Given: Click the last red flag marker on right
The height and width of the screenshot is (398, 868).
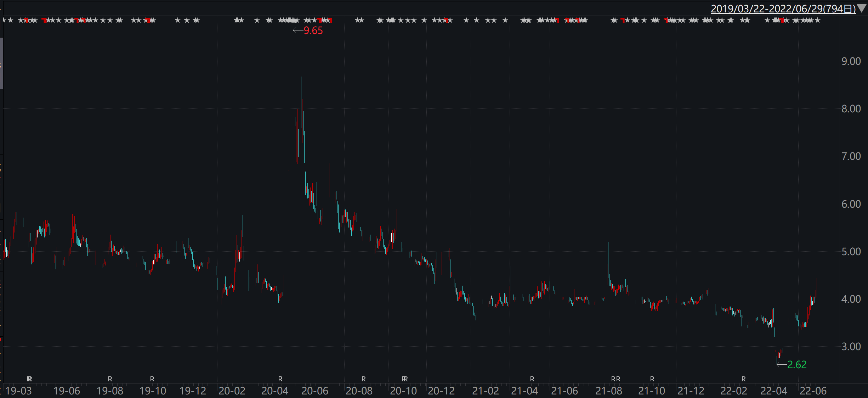Looking at the screenshot, I should pos(782,20).
